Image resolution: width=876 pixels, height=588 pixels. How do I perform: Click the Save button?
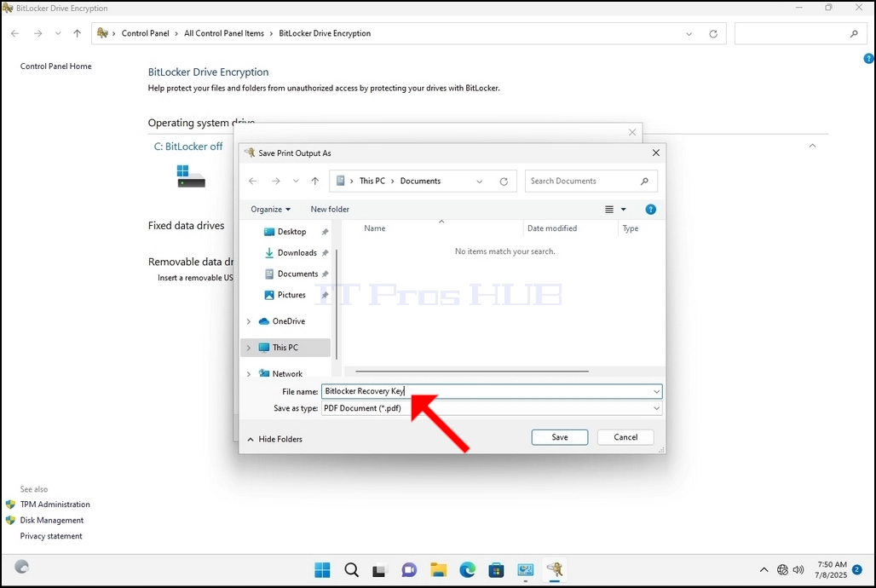[x=559, y=437]
